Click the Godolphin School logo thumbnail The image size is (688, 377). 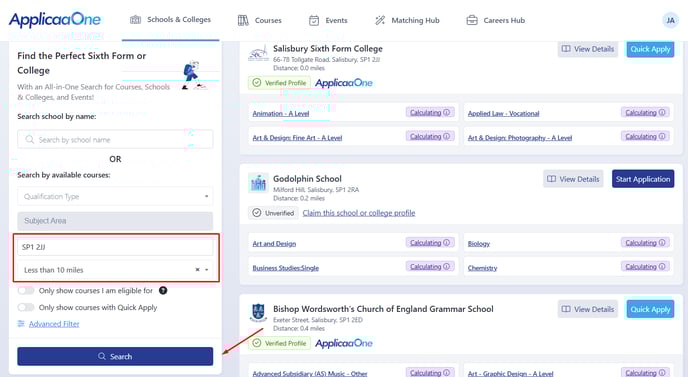258,183
